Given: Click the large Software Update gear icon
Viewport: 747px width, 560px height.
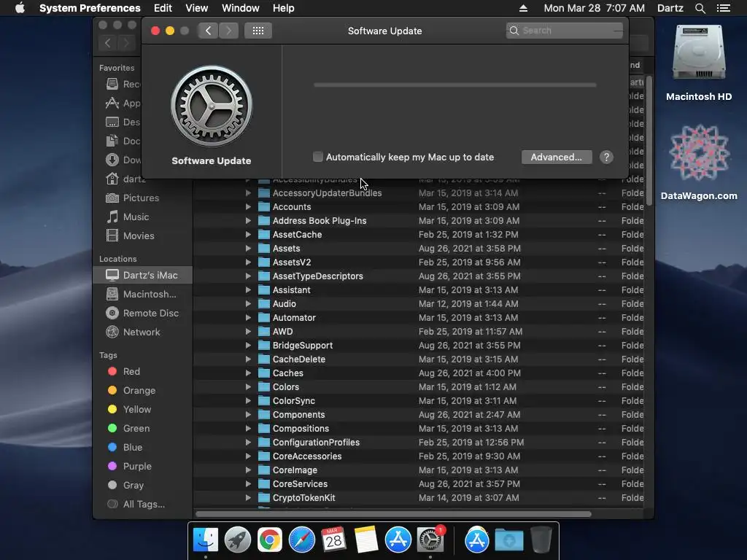Looking at the screenshot, I should click(212, 106).
